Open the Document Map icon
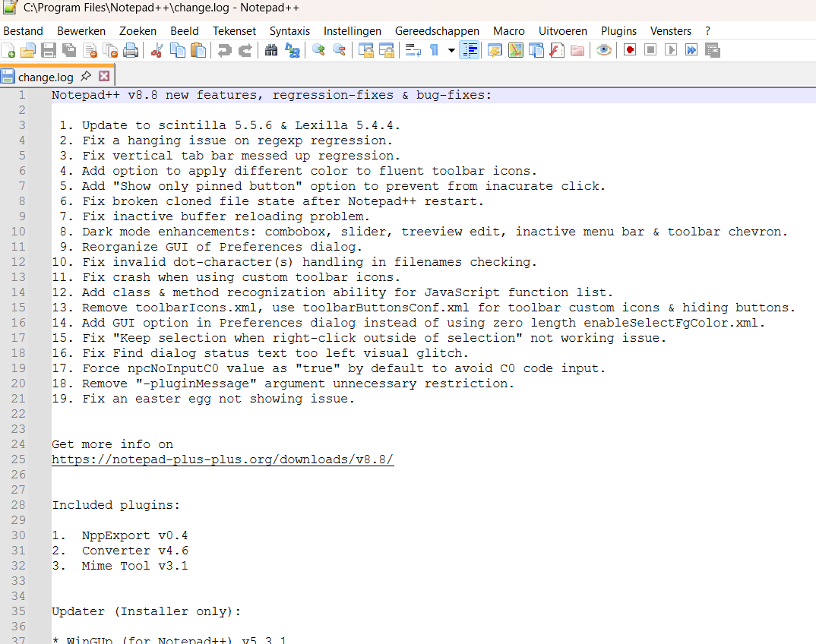Image resolution: width=816 pixels, height=644 pixels. coord(516,50)
